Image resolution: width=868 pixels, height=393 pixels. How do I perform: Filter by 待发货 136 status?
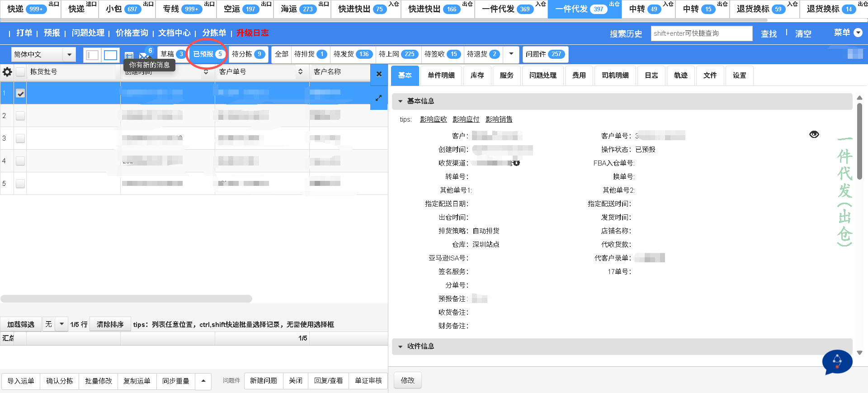click(352, 54)
